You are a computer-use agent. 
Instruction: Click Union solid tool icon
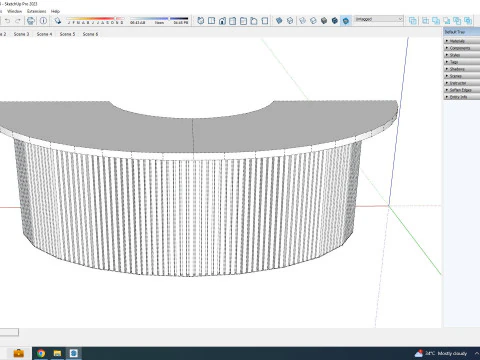pos(436,21)
